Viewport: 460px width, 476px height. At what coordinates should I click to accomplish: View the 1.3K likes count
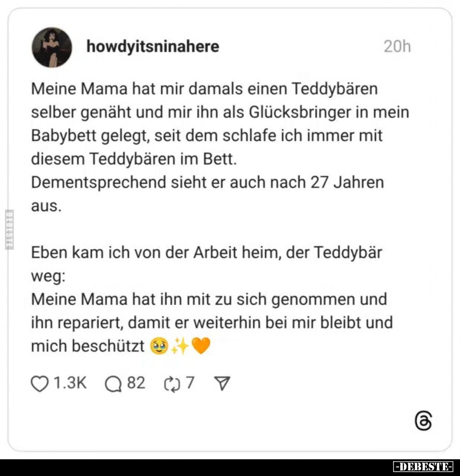(x=70, y=383)
